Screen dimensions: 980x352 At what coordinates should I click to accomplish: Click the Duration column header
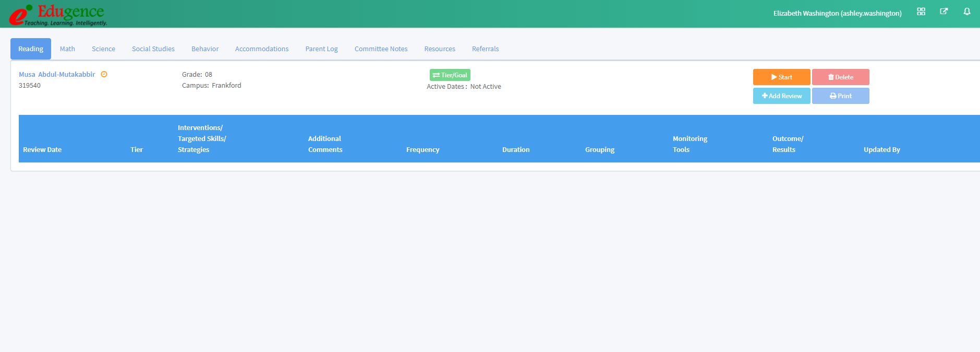click(516, 150)
